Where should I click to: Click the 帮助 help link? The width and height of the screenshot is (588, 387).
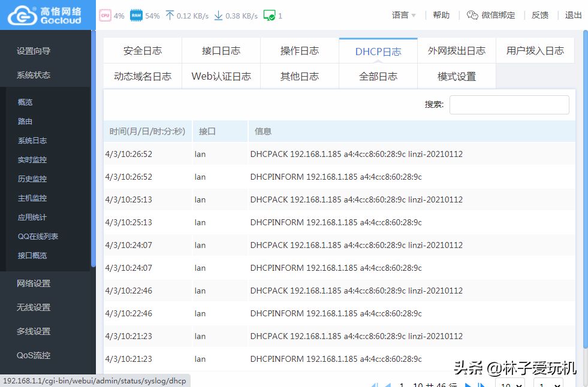click(441, 15)
